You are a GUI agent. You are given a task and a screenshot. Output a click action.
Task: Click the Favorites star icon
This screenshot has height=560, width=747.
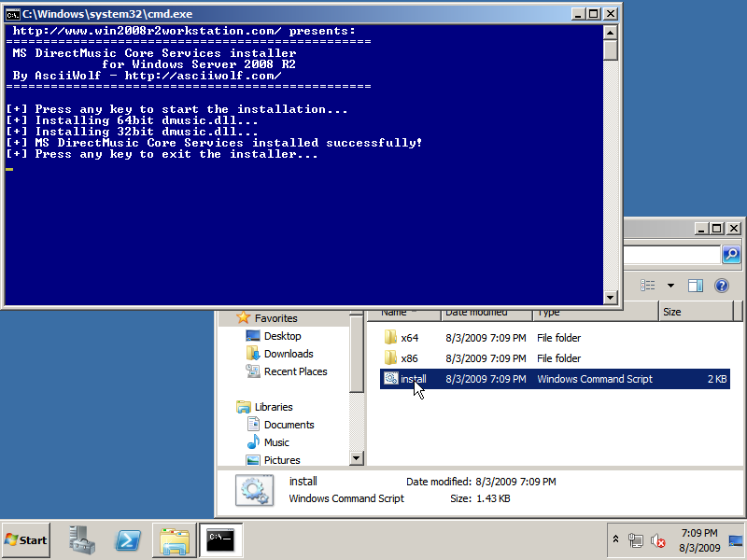pyautogui.click(x=244, y=317)
